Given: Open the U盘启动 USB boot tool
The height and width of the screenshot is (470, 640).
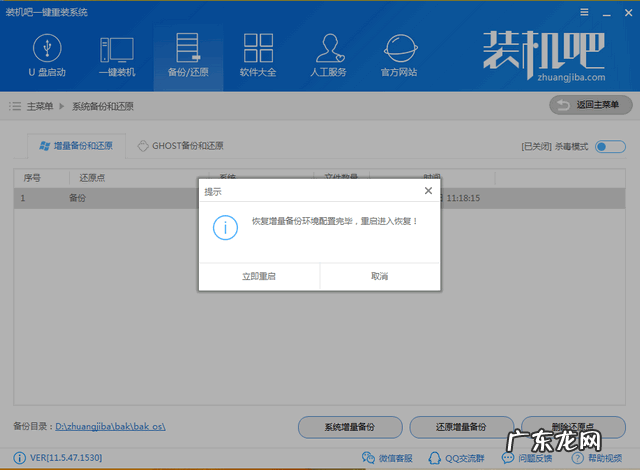Looking at the screenshot, I should point(47,55).
